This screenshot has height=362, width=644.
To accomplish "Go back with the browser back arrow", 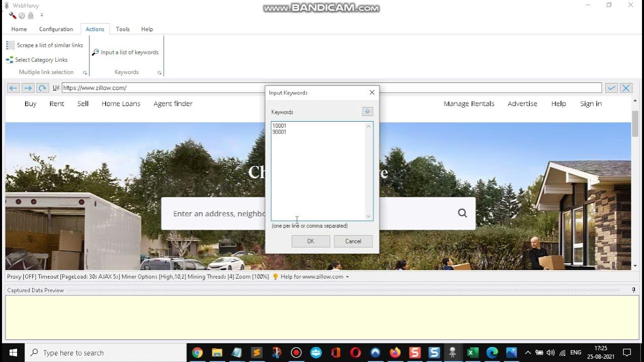I will click(x=14, y=88).
